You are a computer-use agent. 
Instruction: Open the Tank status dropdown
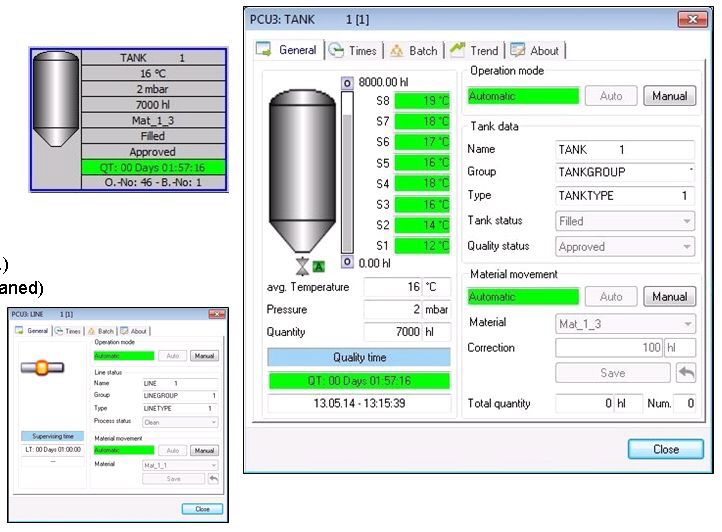pos(625,221)
